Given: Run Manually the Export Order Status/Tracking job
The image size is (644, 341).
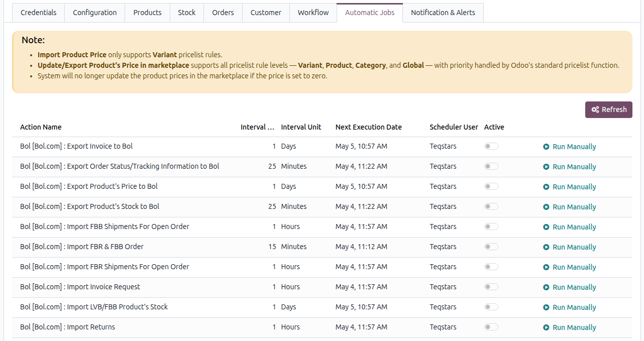Looking at the screenshot, I should pyautogui.click(x=574, y=167).
